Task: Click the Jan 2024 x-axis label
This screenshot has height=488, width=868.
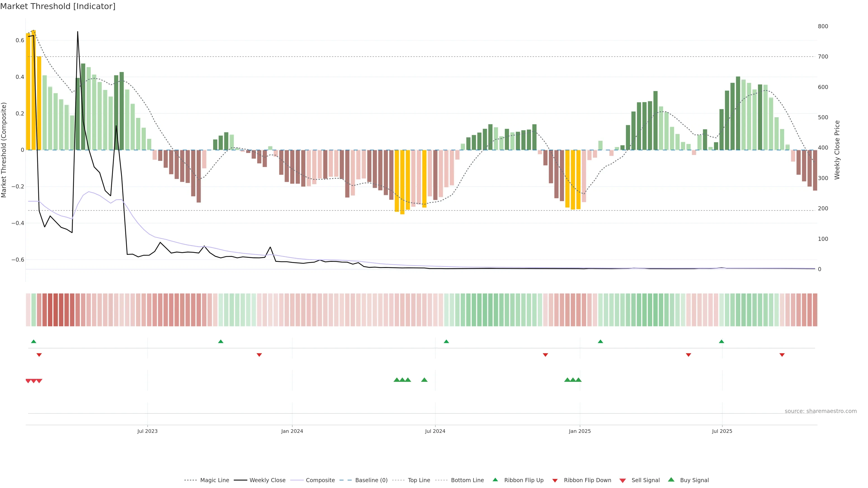Action: [292, 431]
